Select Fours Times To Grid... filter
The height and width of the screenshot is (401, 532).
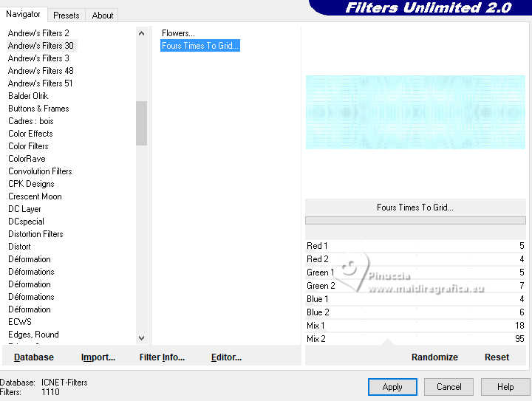point(200,46)
